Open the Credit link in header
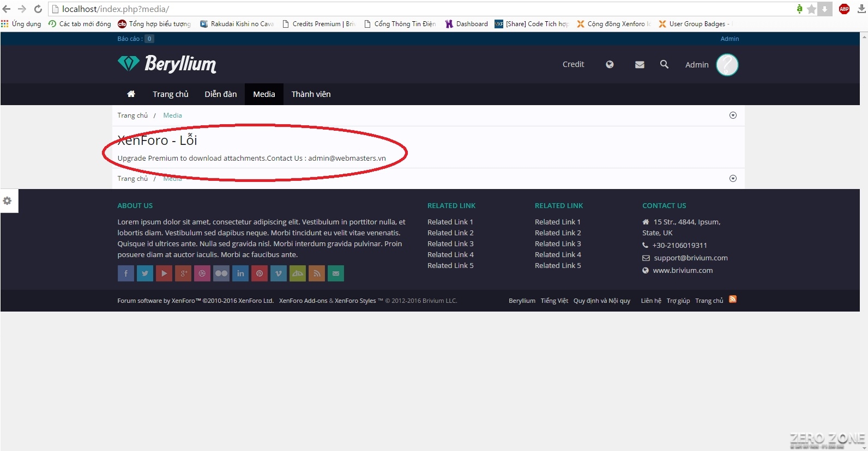This screenshot has width=868, height=451. (x=573, y=64)
